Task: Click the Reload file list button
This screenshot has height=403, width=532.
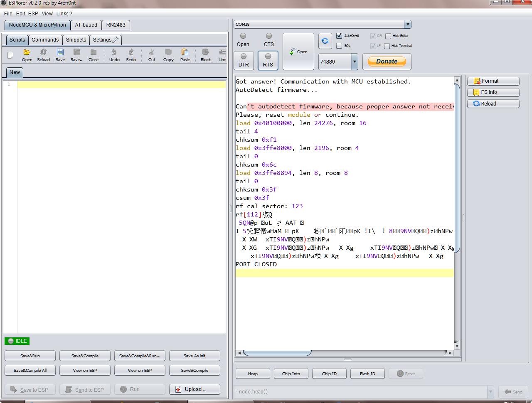Action: (x=493, y=104)
